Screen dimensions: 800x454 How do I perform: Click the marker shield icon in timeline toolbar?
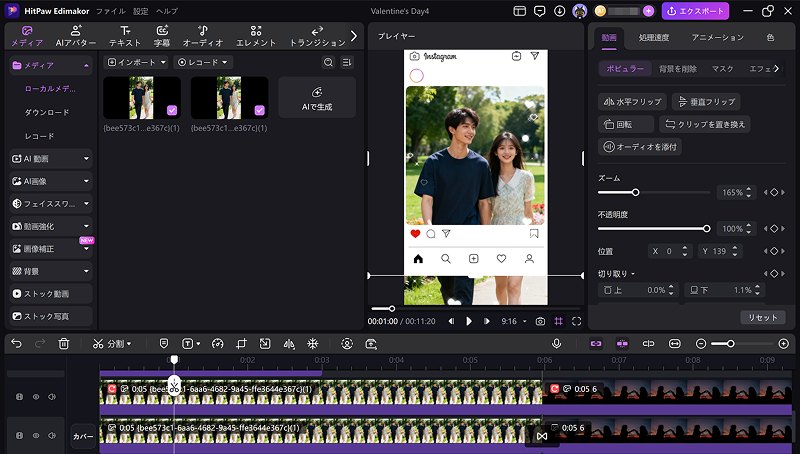pos(164,343)
